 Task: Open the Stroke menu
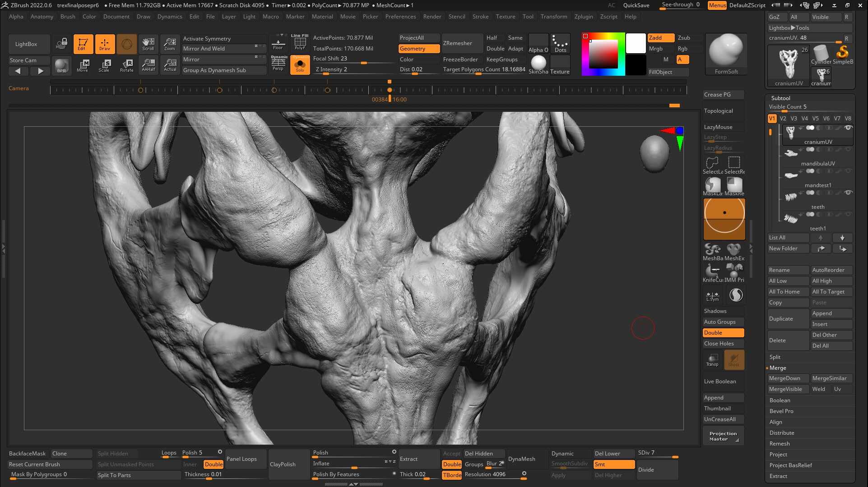click(480, 17)
